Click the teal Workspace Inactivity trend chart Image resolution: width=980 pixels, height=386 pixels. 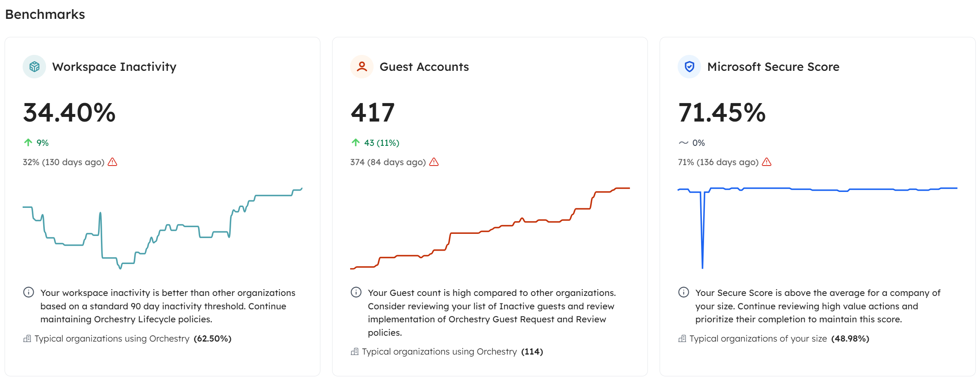[162, 228]
